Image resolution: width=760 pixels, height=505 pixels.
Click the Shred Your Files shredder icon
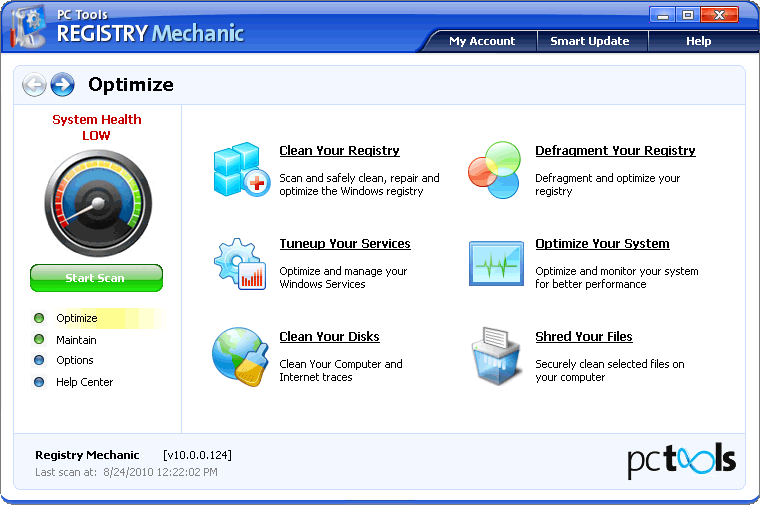pyautogui.click(x=497, y=356)
